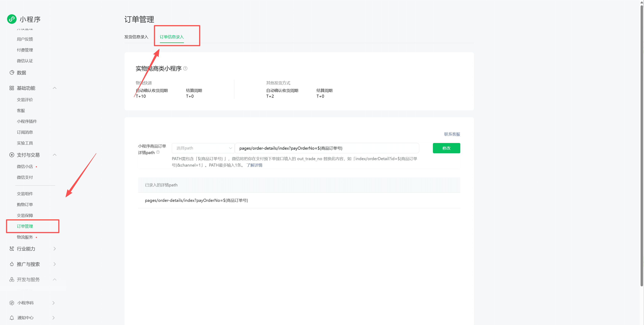
Task: Collapse the 基础功能 section chevron
Action: click(55, 88)
